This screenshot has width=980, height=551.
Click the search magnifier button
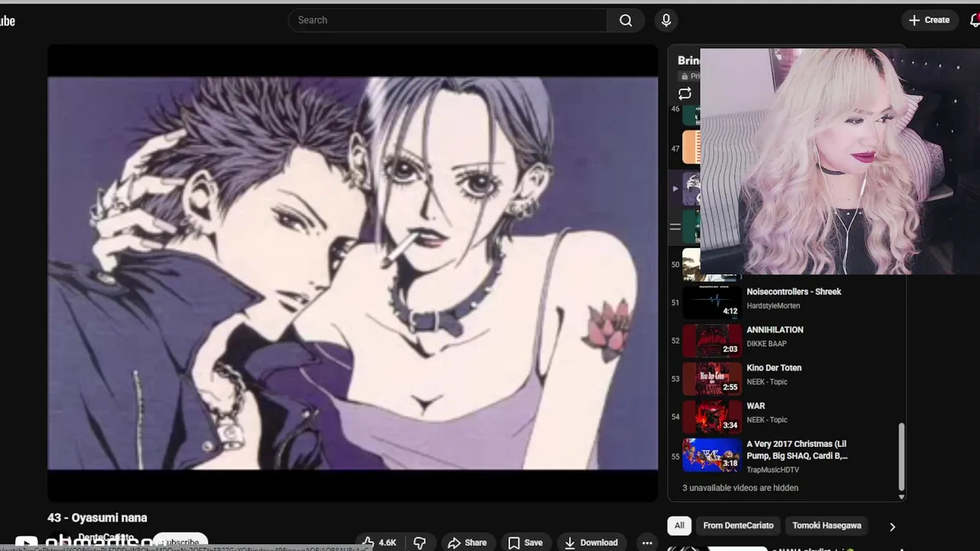[626, 21]
